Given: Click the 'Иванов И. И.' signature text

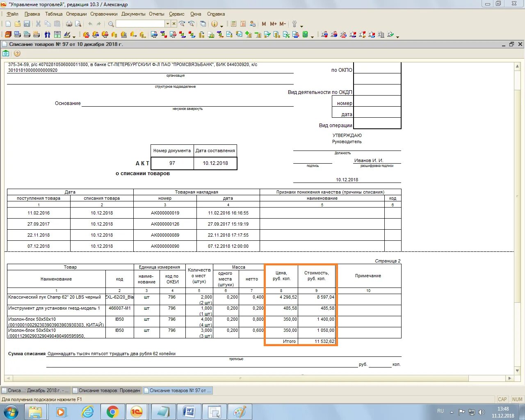Looking at the screenshot, I should 369,160.
